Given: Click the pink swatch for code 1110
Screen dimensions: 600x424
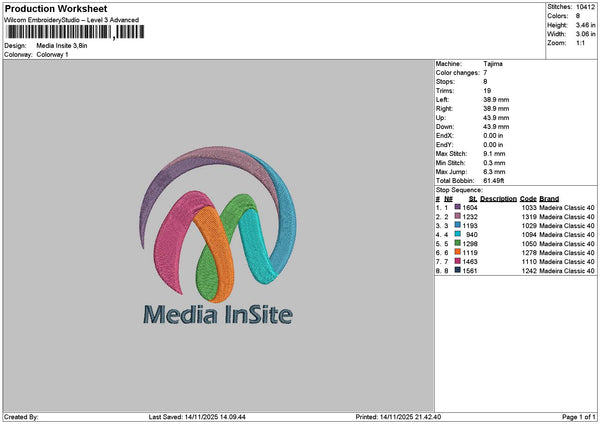Looking at the screenshot, I should 457,261.
